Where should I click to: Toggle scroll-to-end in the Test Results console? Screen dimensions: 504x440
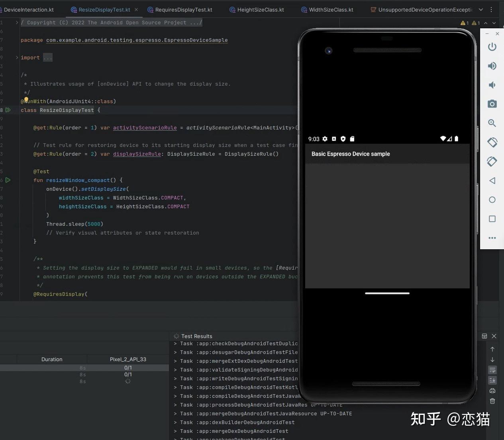tap(492, 380)
